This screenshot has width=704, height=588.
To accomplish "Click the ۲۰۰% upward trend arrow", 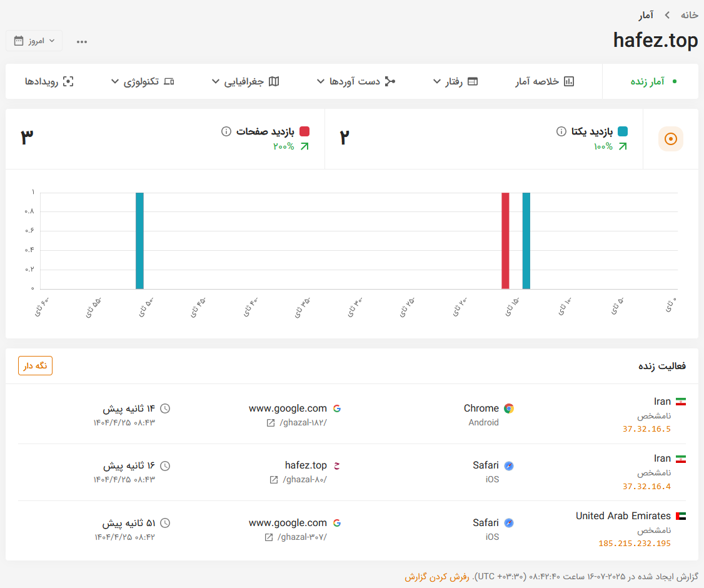I will click(x=304, y=146).
